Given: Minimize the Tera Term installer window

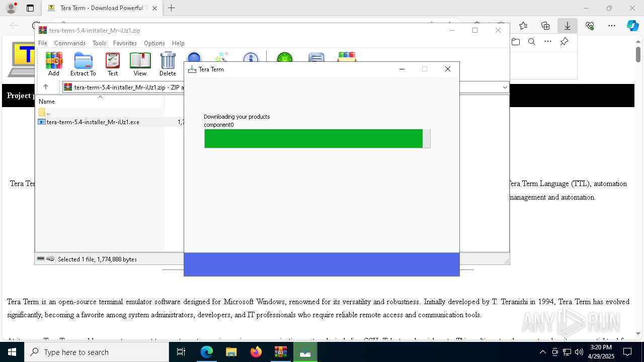Looking at the screenshot, I should pyautogui.click(x=401, y=69).
